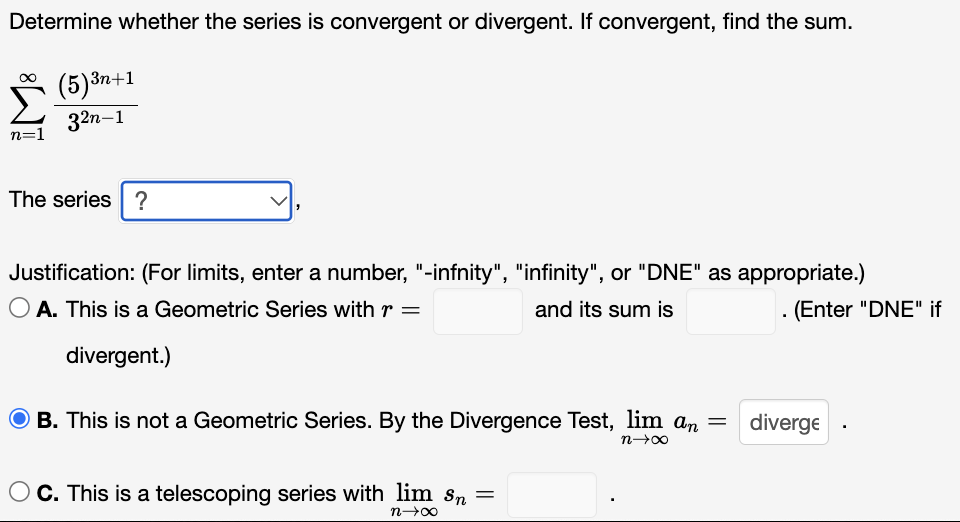Click the label "This is a telescoping series with"
This screenshot has height=522, width=960.
point(225,493)
